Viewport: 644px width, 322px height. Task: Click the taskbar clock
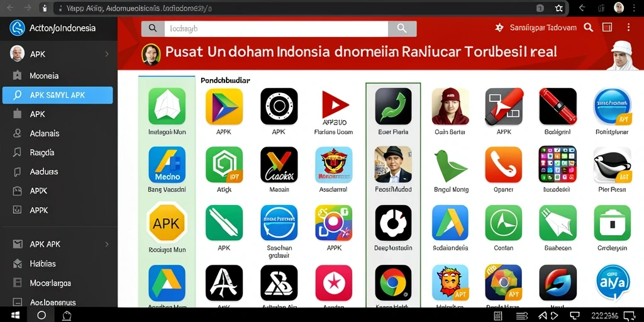604,316
